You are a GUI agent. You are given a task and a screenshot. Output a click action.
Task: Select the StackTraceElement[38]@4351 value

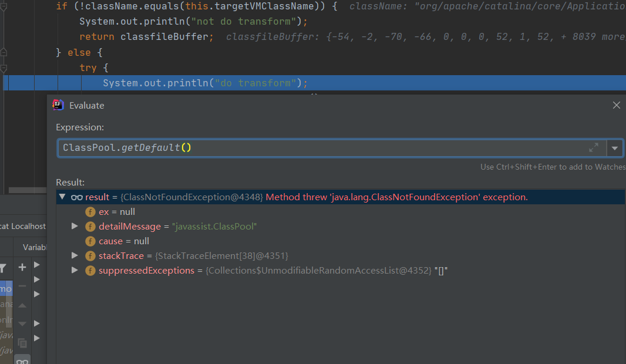221,256
